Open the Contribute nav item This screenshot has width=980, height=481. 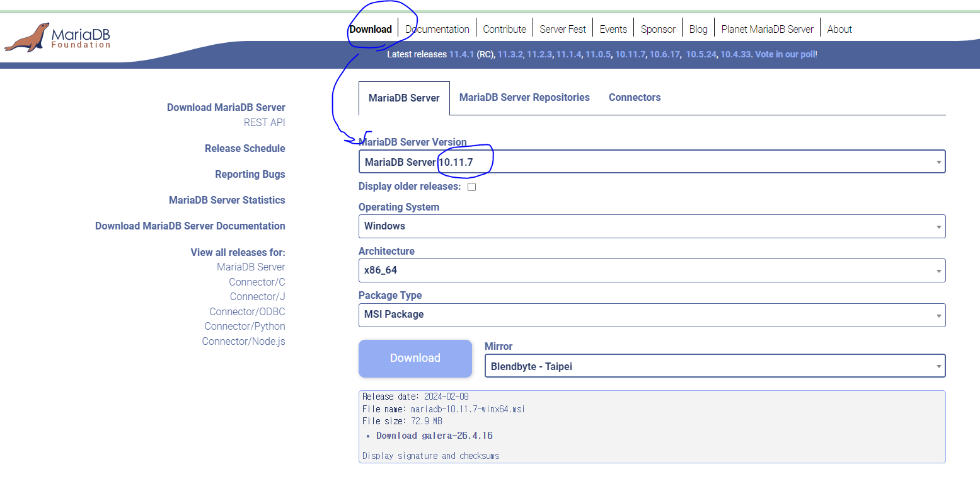coord(504,29)
